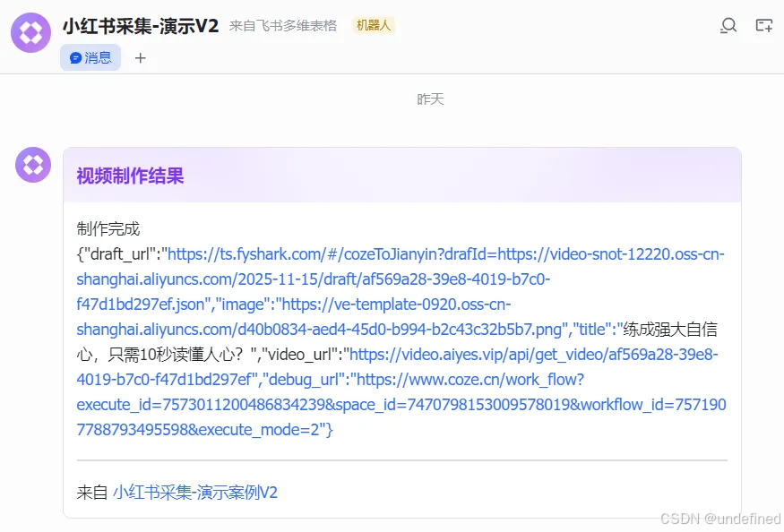Add a new tab with the plus button
784x532 pixels.
click(x=141, y=58)
